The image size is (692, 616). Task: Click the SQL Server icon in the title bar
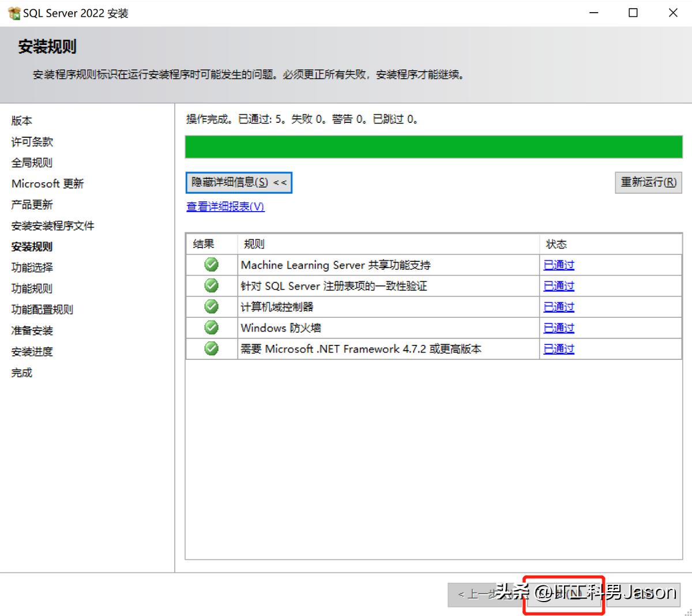[x=13, y=12]
